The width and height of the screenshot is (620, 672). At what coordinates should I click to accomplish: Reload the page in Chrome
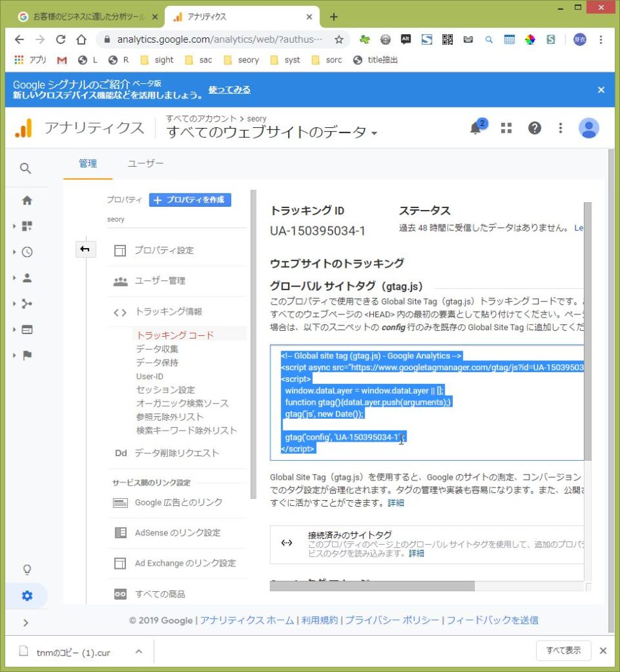[x=61, y=39]
